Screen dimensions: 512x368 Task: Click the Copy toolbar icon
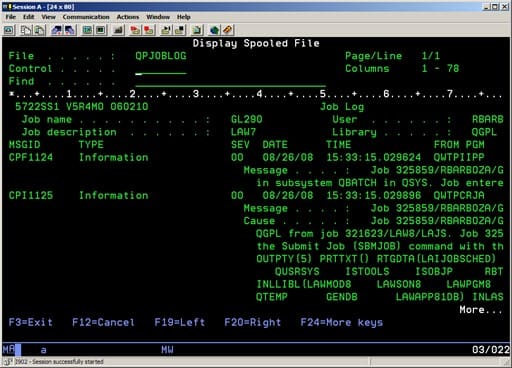click(26, 30)
